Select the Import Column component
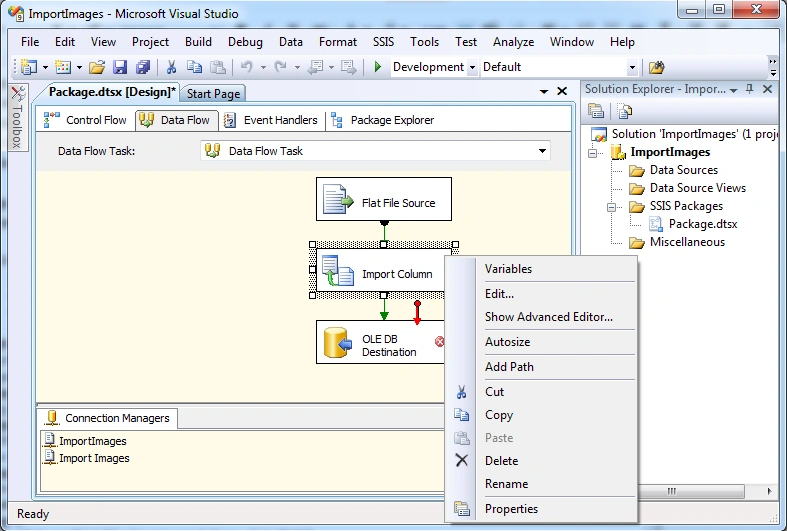Viewport: 787px width, 531px height. point(380,271)
